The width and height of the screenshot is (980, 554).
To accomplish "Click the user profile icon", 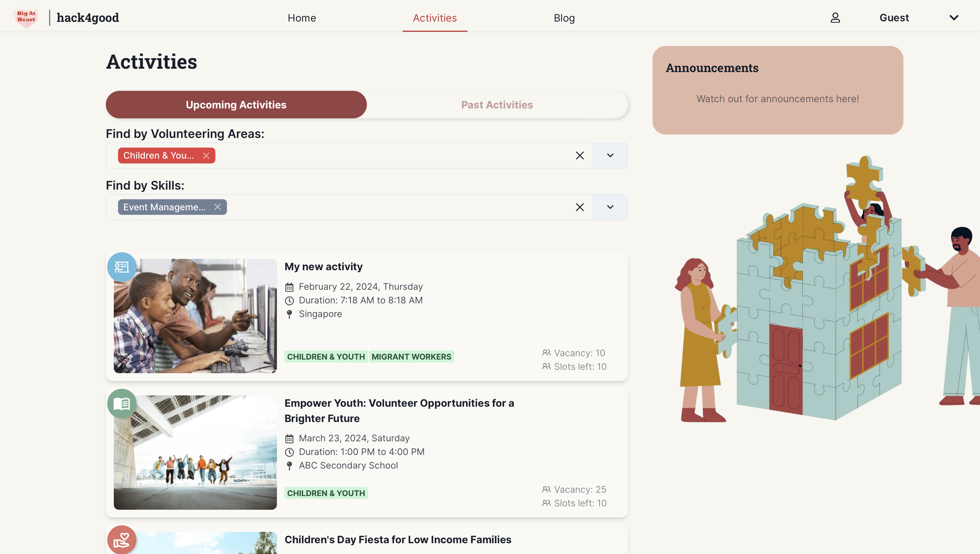I will point(835,18).
